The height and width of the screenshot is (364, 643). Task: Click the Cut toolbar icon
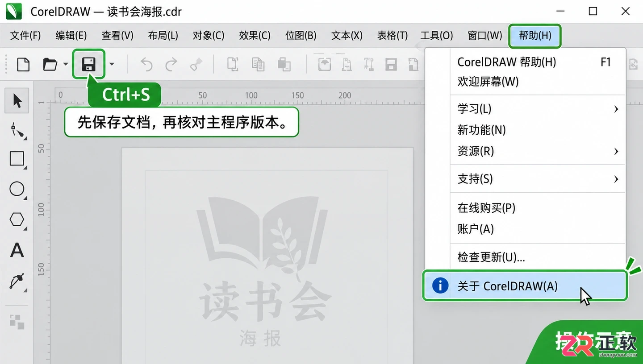click(x=233, y=65)
